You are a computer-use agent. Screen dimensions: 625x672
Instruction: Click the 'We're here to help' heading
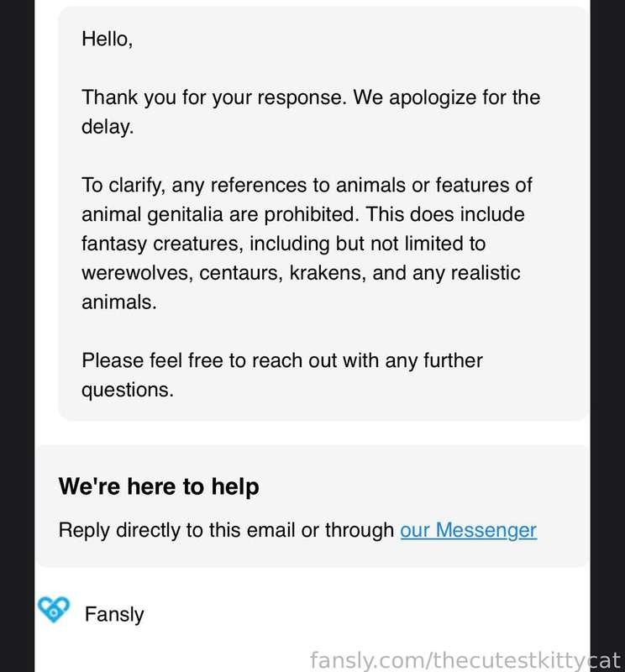coord(158,486)
